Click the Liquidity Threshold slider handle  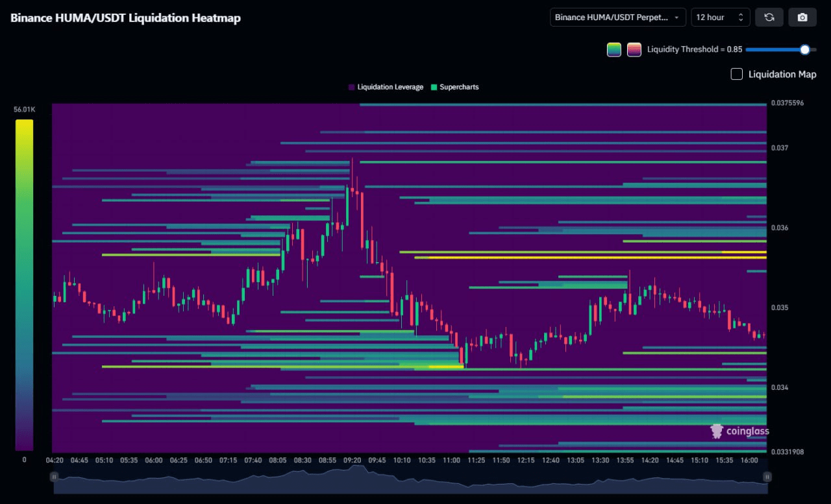[805, 49]
